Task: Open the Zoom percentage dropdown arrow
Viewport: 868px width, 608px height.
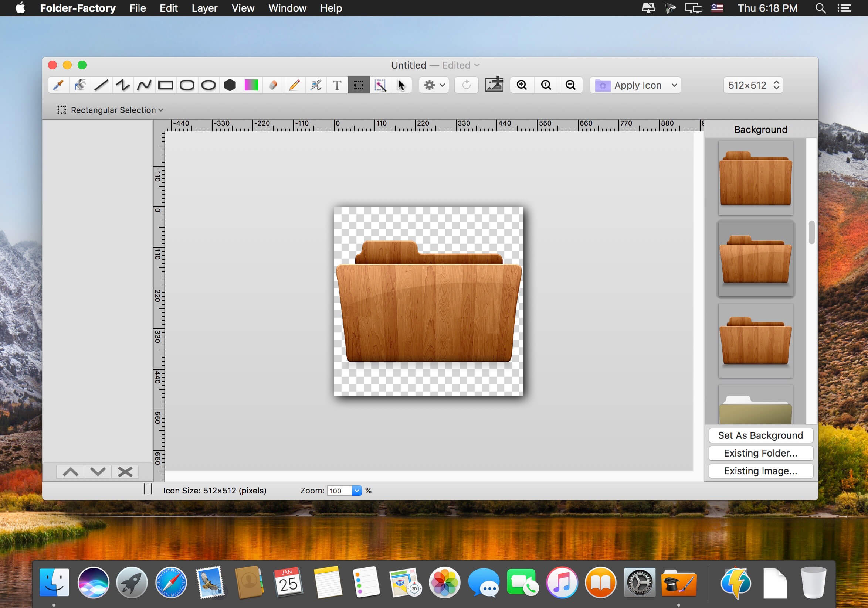Action: [x=356, y=491]
